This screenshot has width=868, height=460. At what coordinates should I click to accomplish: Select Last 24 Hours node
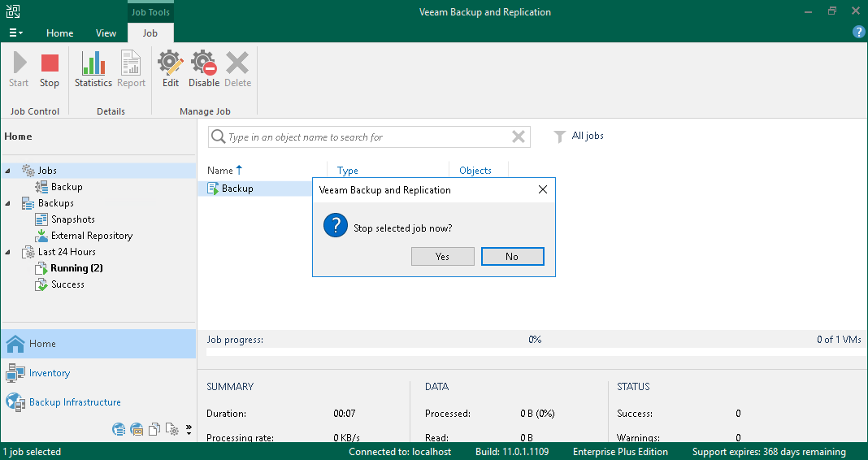coord(67,252)
